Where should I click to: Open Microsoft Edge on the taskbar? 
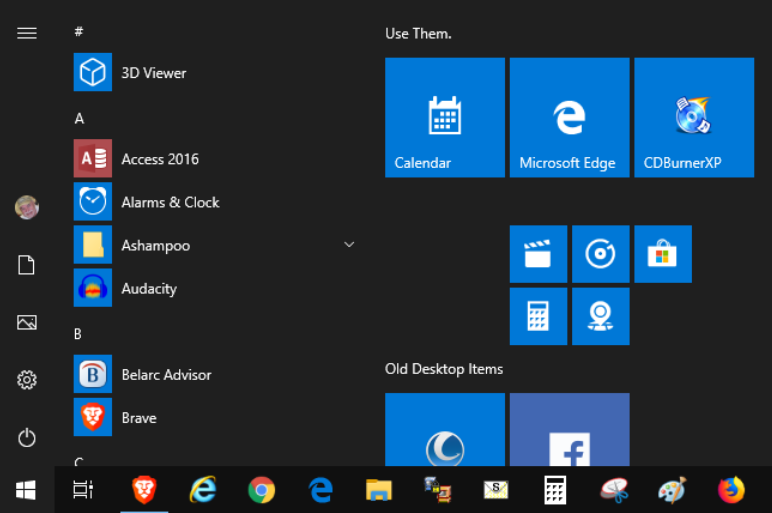(321, 490)
